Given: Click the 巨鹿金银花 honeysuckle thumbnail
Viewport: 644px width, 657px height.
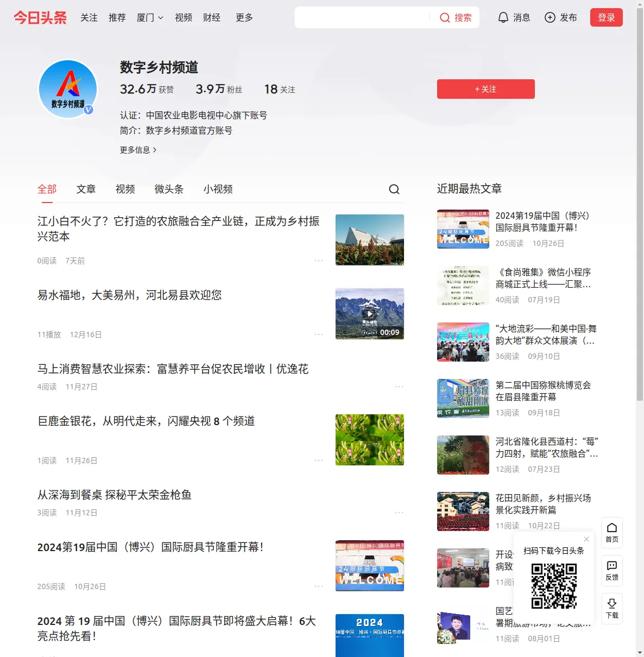Looking at the screenshot, I should pos(370,440).
